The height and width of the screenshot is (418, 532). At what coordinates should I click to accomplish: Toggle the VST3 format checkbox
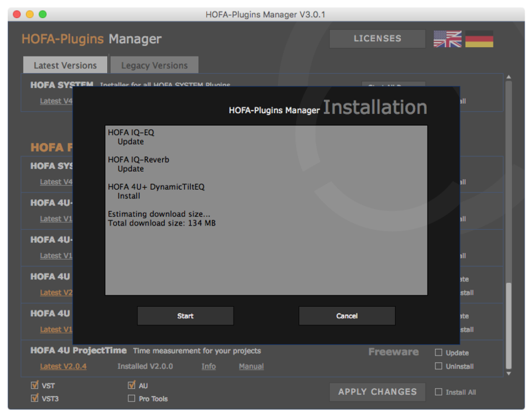click(35, 398)
